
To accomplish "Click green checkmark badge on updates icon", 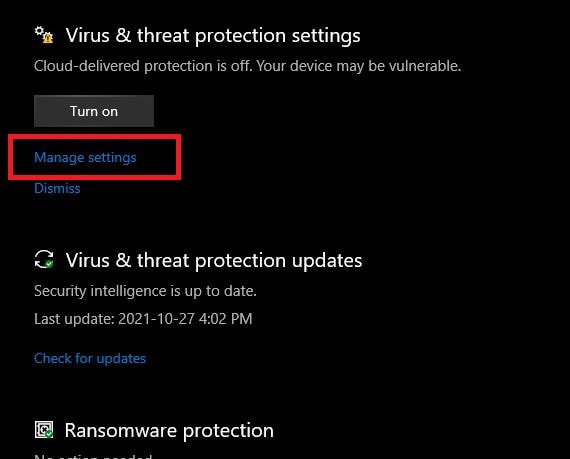I will (x=49, y=263).
